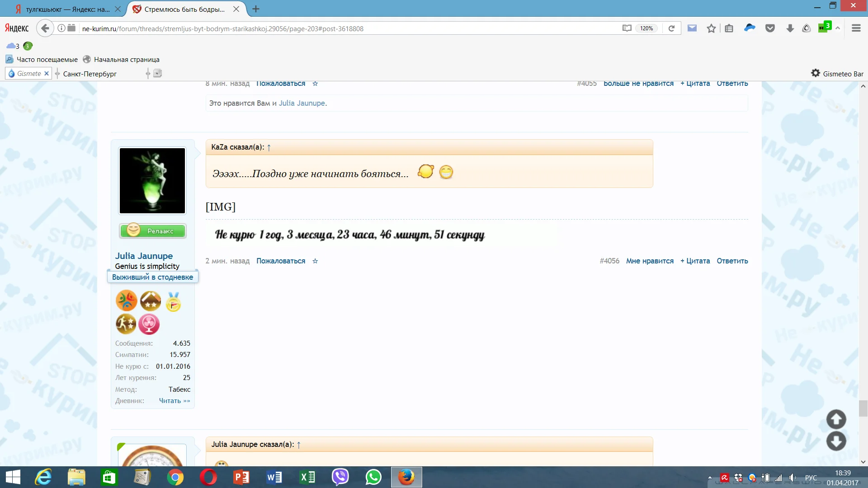Toggle bookmark star on post #4056

coord(315,261)
